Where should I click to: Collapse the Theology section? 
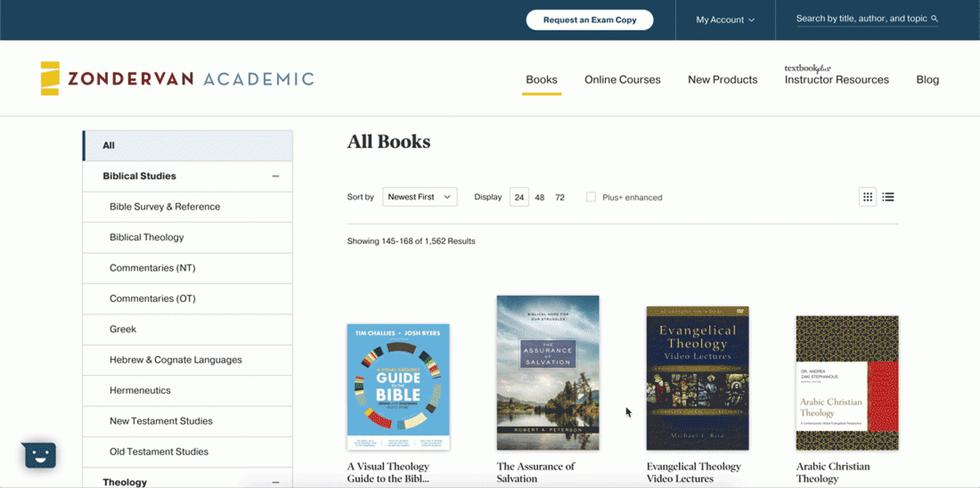(x=276, y=482)
